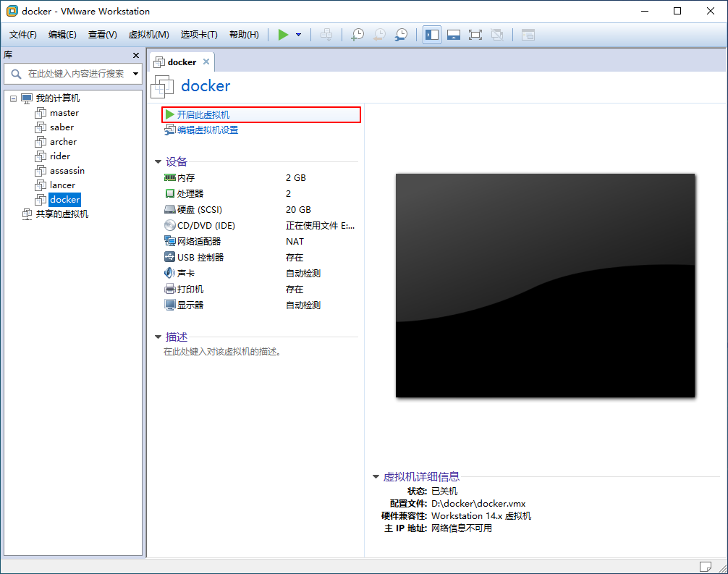Click inside the library search box
Image resolution: width=728 pixels, height=574 pixels.
[x=72, y=74]
